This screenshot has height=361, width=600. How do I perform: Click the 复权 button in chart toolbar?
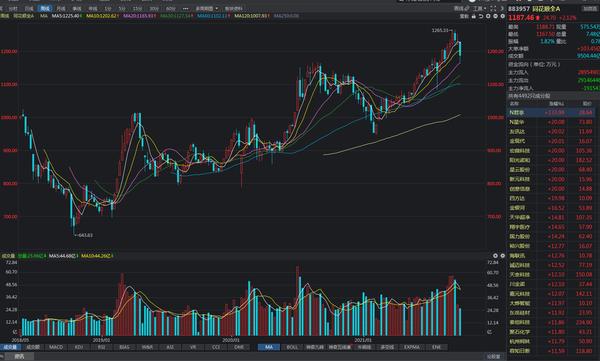tap(464, 16)
